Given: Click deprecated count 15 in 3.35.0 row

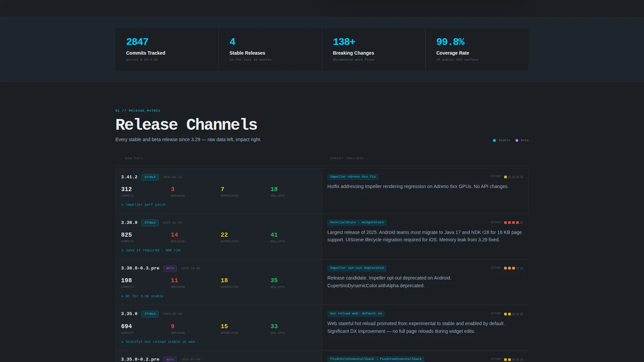Looking at the screenshot, I should [x=224, y=326].
